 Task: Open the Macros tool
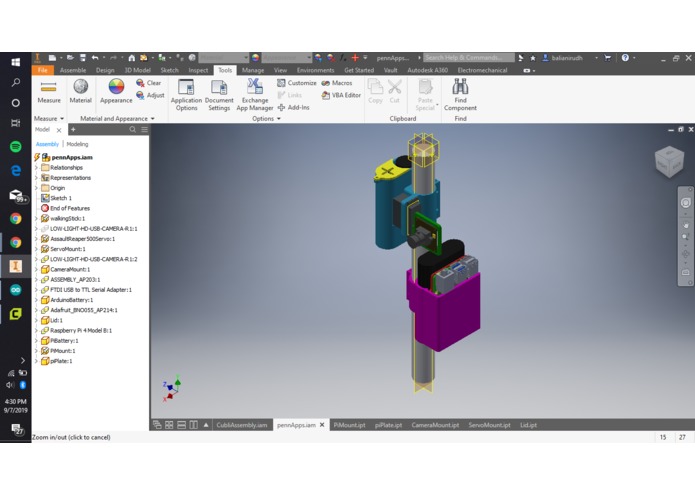tap(336, 83)
